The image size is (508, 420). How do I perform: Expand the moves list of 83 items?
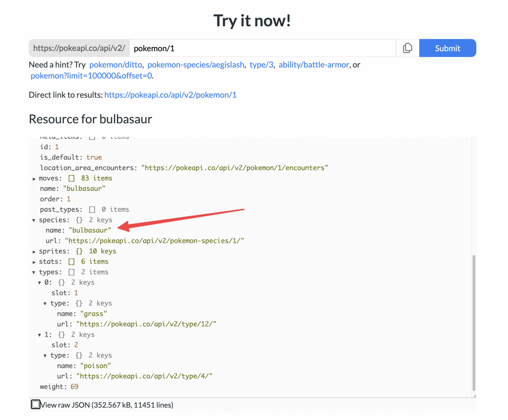coord(34,178)
